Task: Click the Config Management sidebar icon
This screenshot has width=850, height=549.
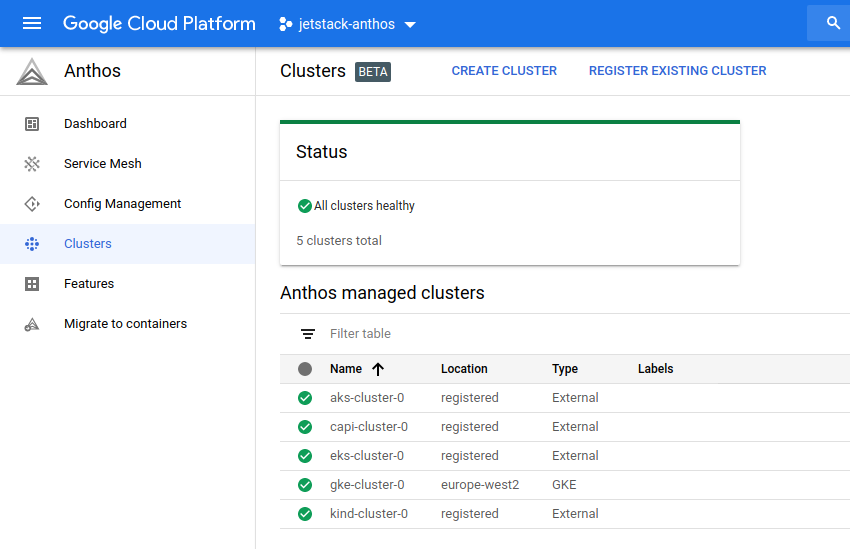Action: 32,204
